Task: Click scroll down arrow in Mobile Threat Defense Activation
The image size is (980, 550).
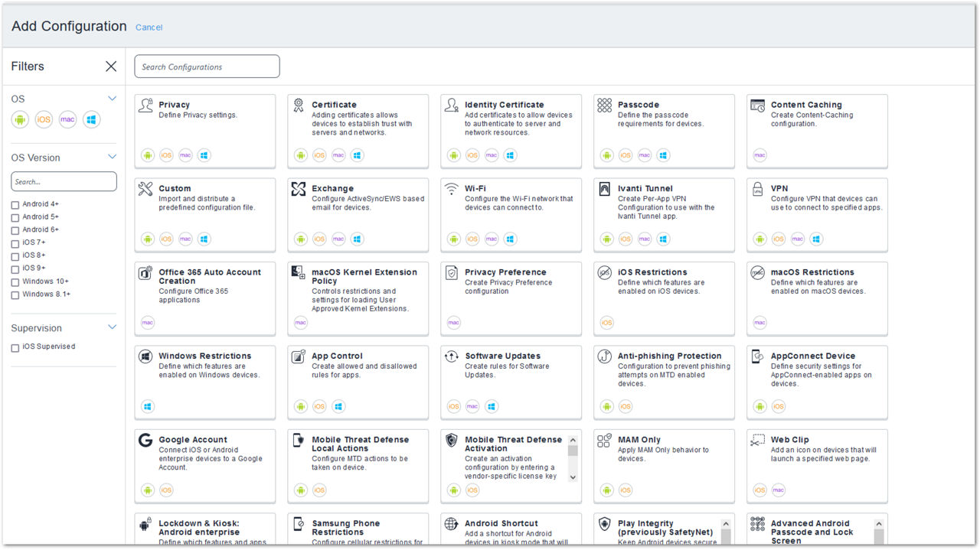Action: [572, 477]
